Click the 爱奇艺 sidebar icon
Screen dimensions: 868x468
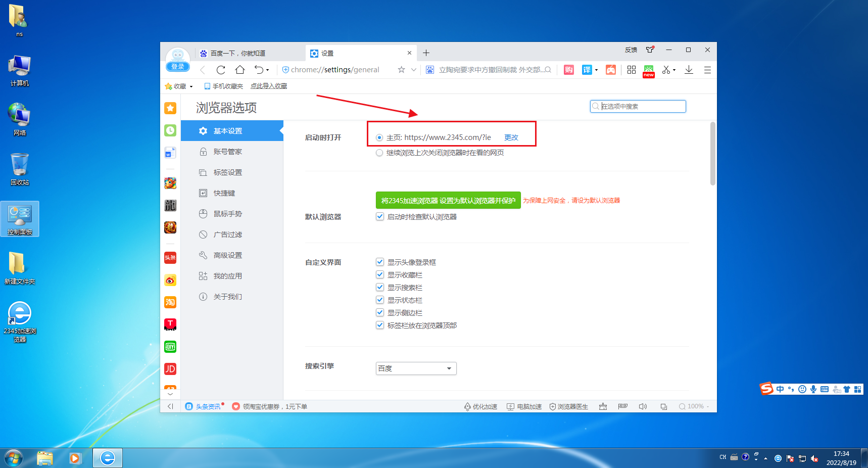[x=170, y=347]
